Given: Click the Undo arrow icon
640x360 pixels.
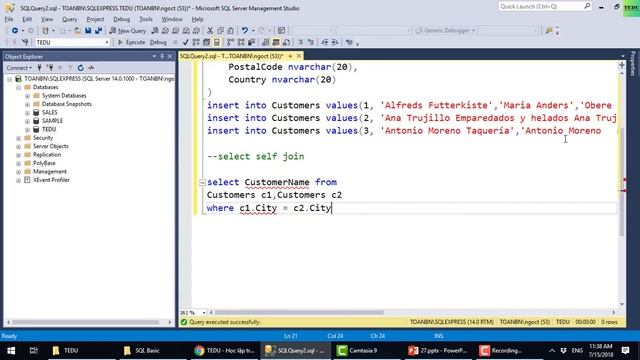Looking at the screenshot, I should coord(244,31).
